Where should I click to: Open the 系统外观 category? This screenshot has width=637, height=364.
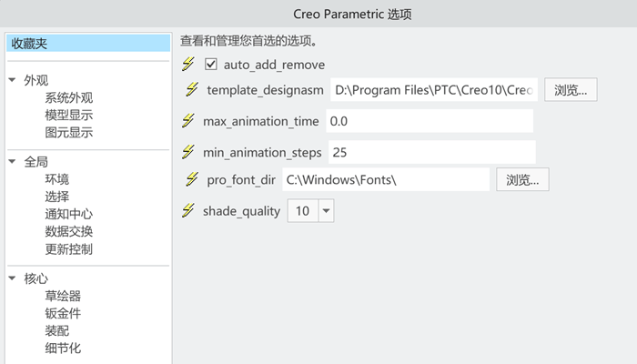click(68, 97)
